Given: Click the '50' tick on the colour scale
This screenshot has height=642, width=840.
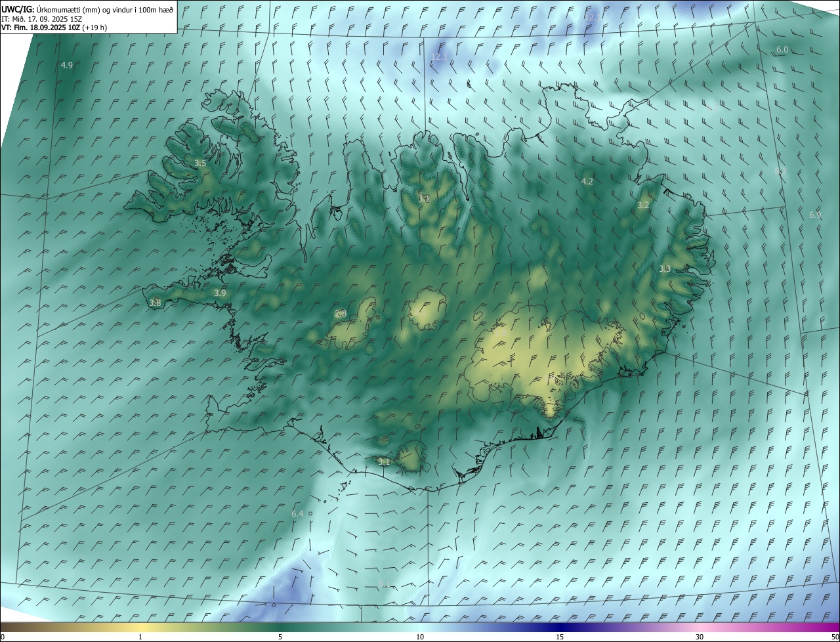Looking at the screenshot, I should click(x=835, y=637).
